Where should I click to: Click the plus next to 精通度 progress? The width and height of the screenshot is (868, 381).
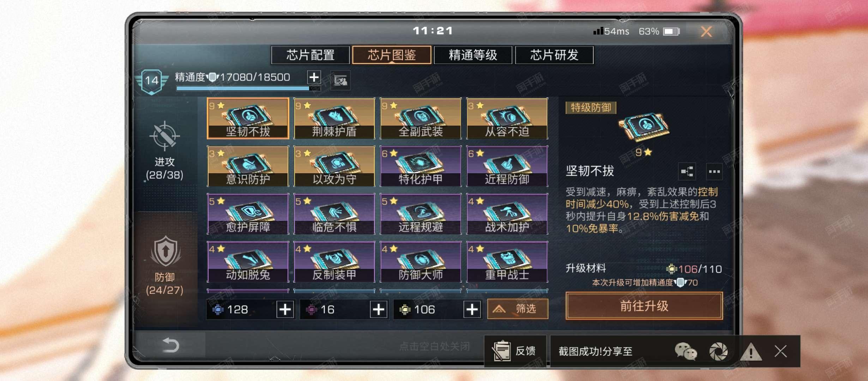(x=314, y=77)
